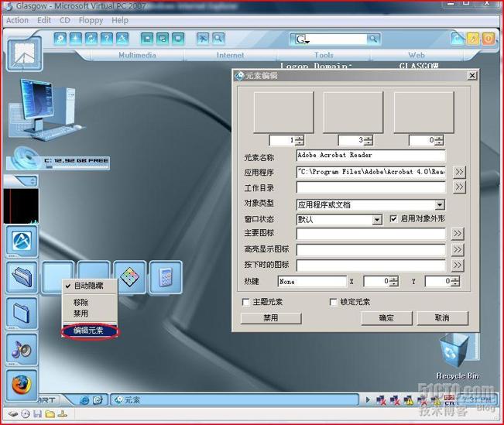The height and width of the screenshot is (425, 504).
Task: Increase the X offset spinner
Action: pyautogui.click(x=394, y=279)
